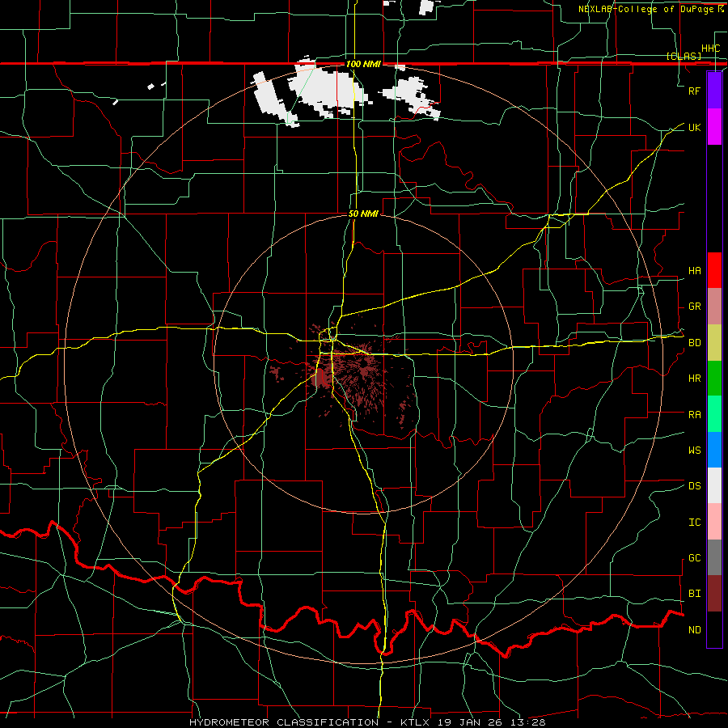Image resolution: width=728 pixels, height=728 pixels.
Task: Click the RA legend label
Action: click(694, 415)
